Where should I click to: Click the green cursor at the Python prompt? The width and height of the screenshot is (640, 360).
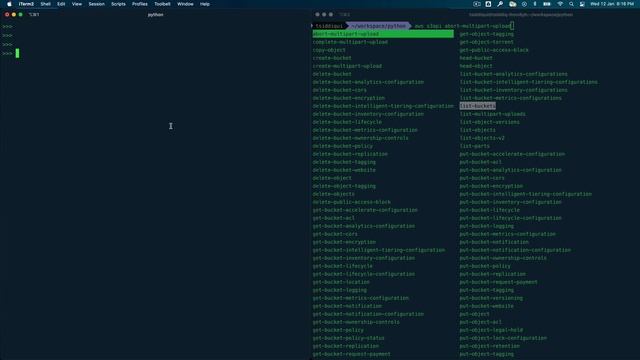coord(18,53)
